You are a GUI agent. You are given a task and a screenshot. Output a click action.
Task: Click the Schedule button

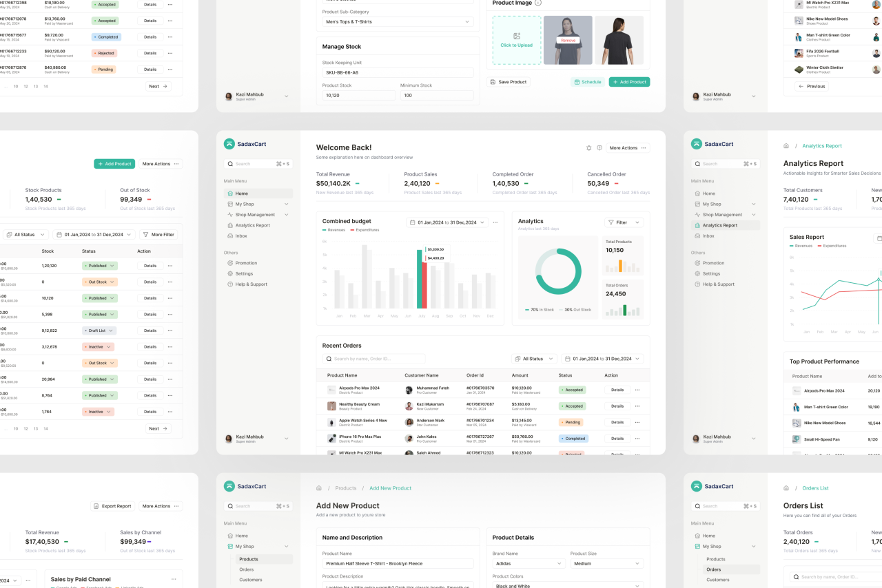[587, 82]
